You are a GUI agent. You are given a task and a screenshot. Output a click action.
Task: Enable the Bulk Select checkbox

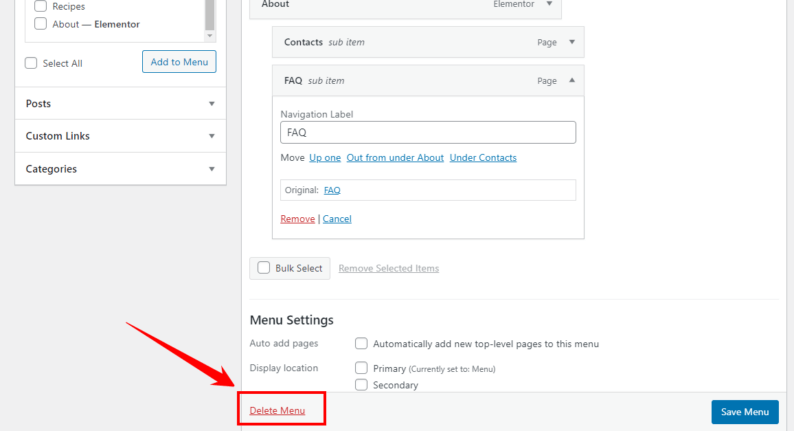pyautogui.click(x=263, y=267)
